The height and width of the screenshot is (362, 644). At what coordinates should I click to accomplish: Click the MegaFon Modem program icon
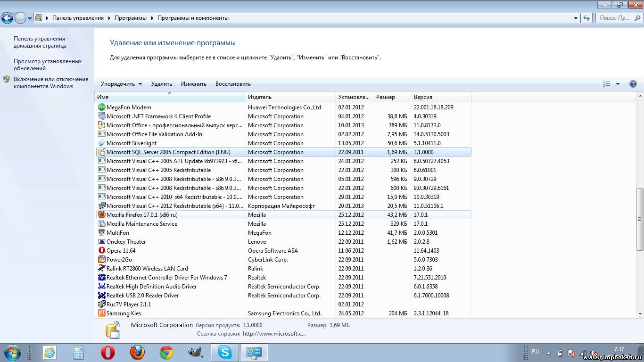coord(101,107)
